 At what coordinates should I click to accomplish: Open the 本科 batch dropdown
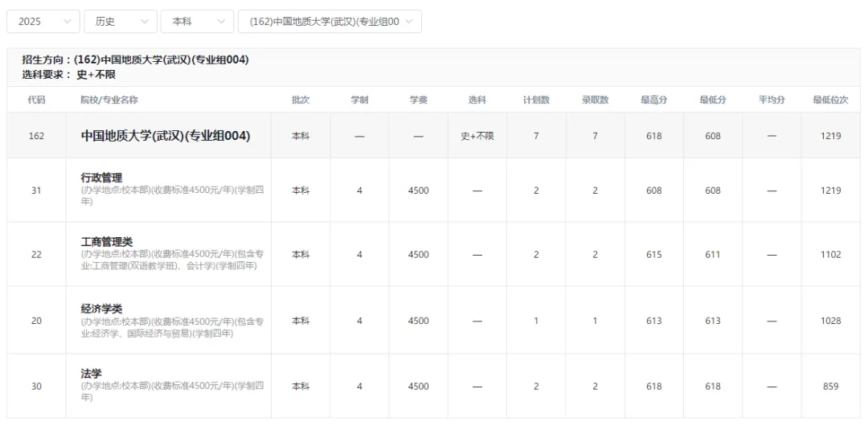click(197, 22)
